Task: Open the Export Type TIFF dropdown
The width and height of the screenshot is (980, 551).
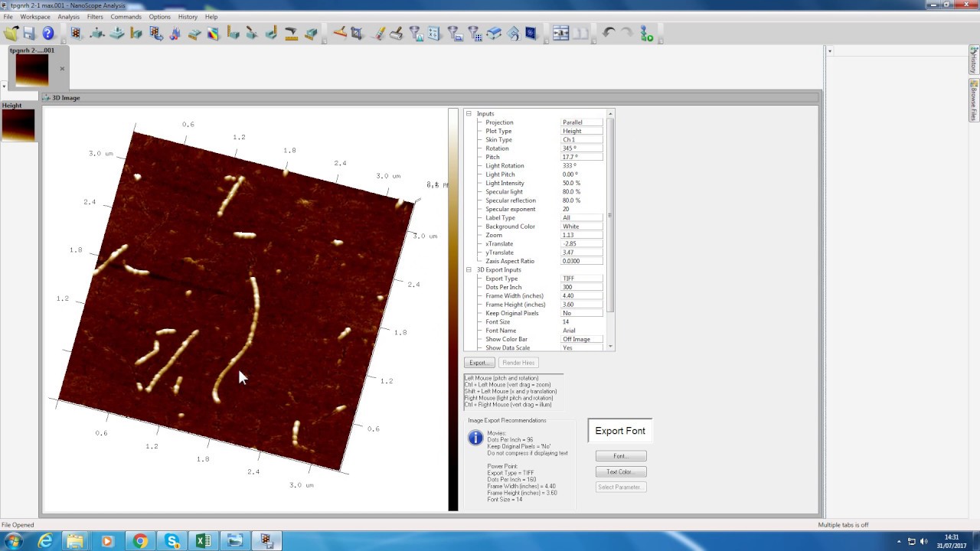Action: click(582, 279)
